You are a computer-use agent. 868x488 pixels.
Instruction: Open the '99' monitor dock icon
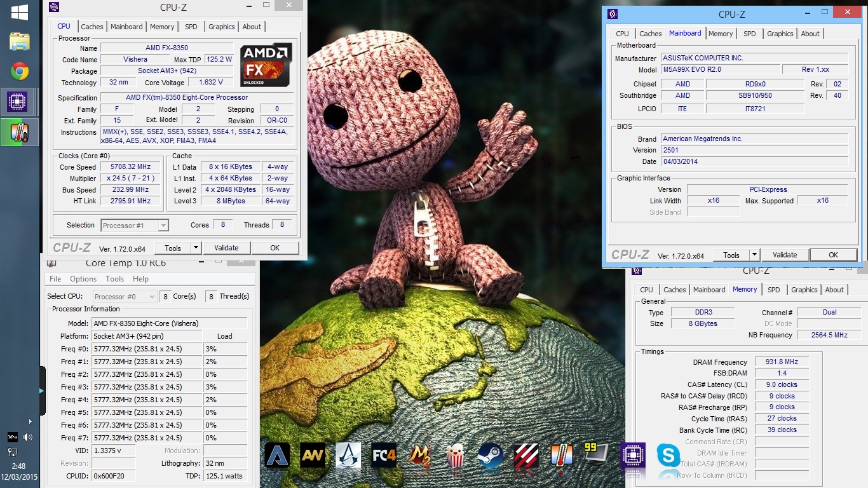coord(597,454)
